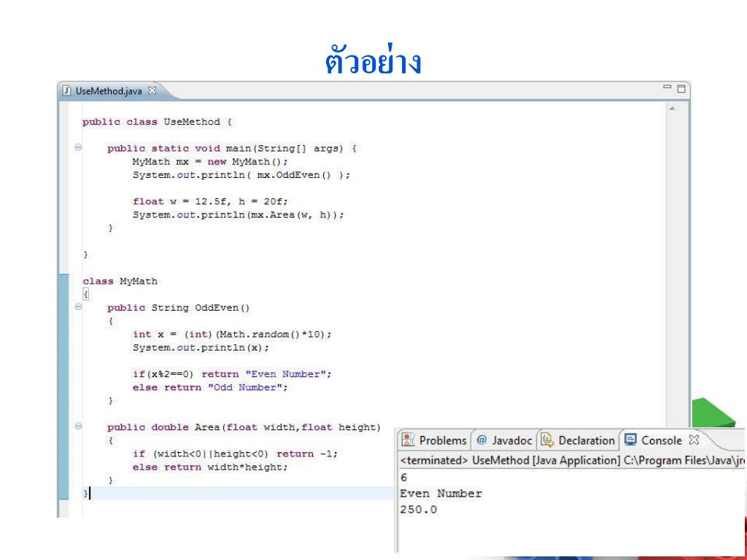Screen dimensions: 747x560
Task: Click the 'else return "Odd Number";' line
Action: pyautogui.click(x=210, y=388)
